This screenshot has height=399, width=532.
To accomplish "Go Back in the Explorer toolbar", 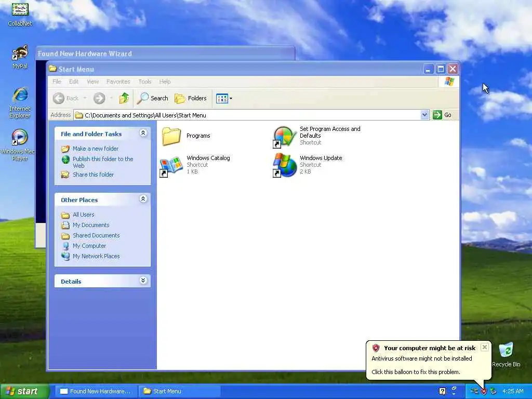I will (66, 98).
